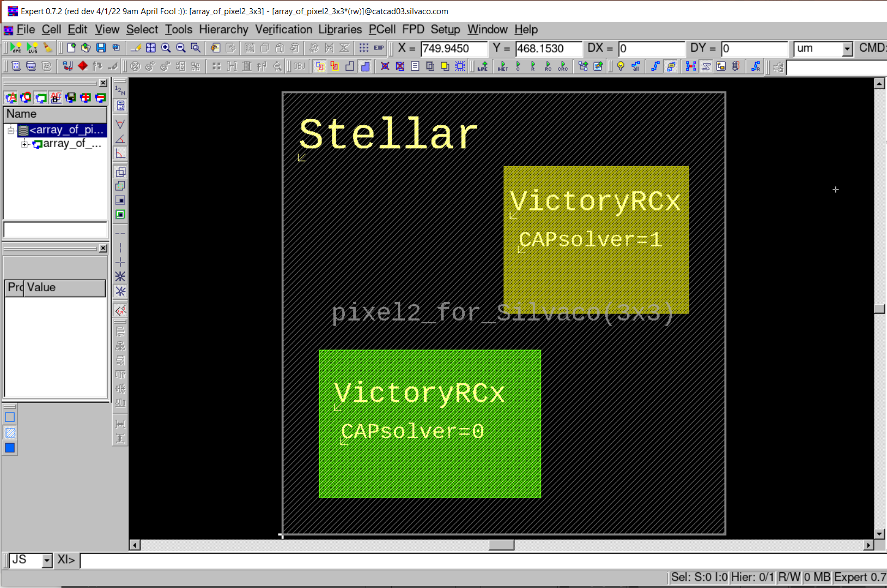Run DRC check from toolbar
Screen dimensions: 887x588
coord(16,48)
